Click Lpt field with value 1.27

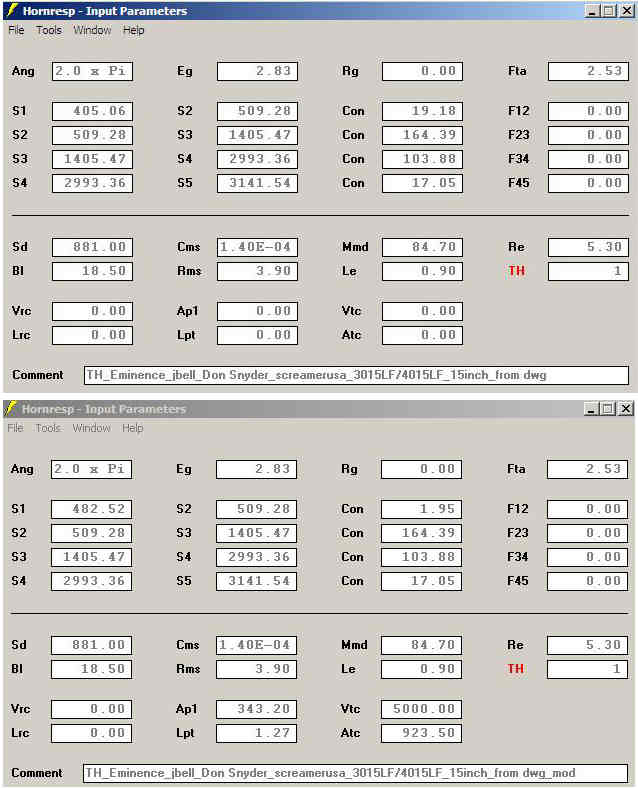[256, 733]
